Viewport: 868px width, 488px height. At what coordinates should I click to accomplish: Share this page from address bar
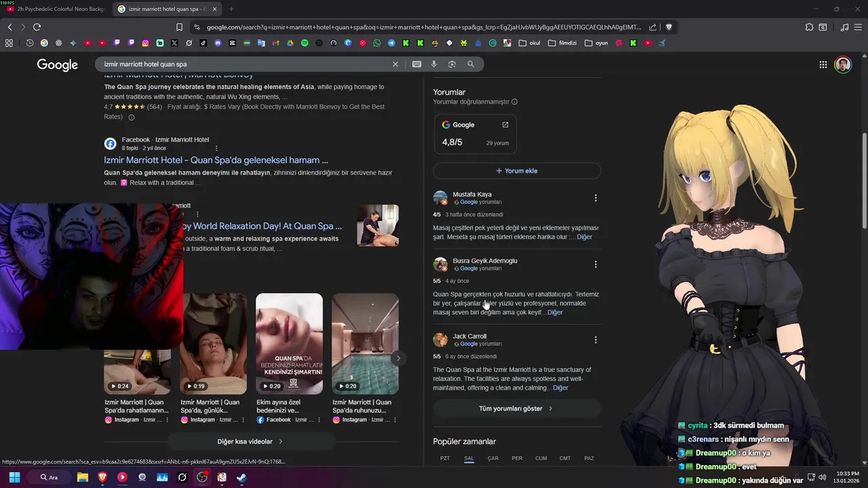tap(652, 27)
